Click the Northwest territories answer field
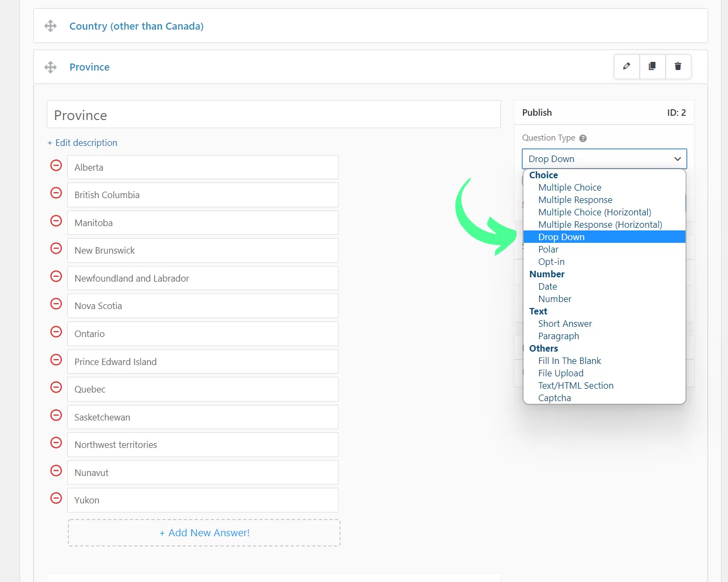Image resolution: width=728 pixels, height=582 pixels. point(203,445)
